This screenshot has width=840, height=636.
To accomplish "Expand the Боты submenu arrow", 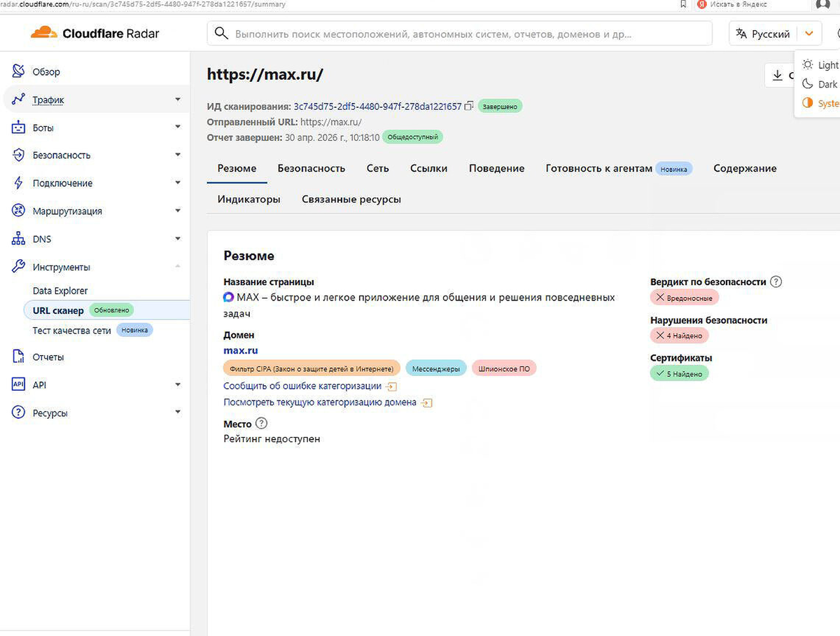I will point(178,127).
